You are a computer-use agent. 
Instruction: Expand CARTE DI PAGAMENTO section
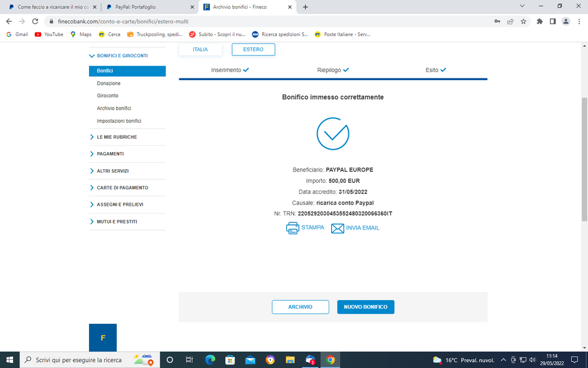pyautogui.click(x=119, y=188)
